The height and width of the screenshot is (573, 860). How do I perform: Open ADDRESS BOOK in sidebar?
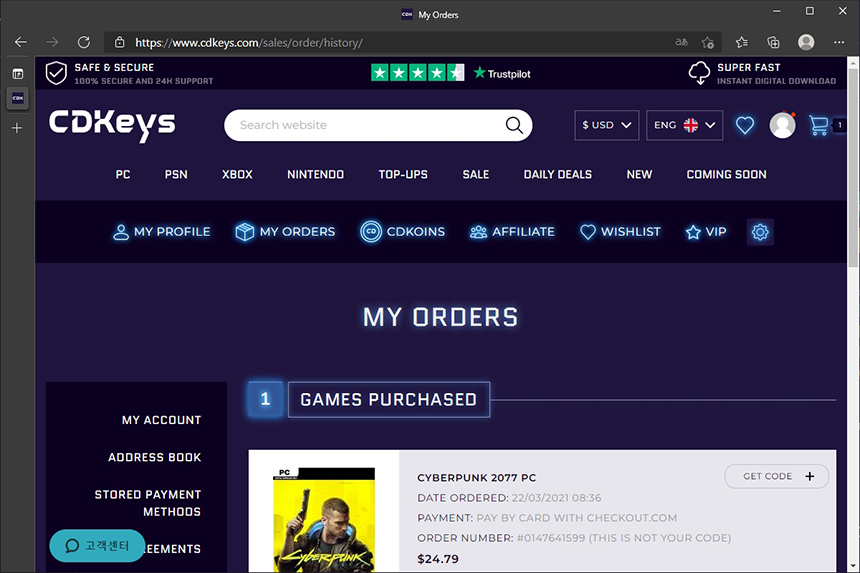point(155,457)
